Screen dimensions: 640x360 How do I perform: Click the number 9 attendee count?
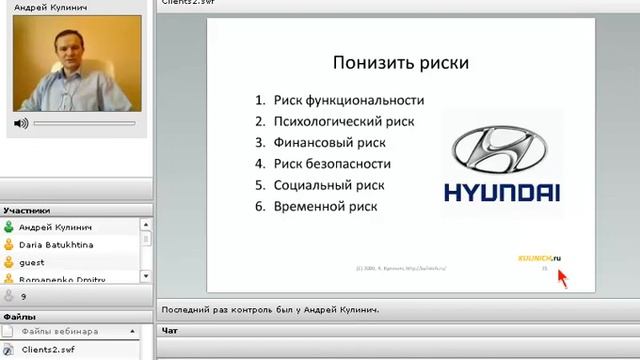point(23,297)
